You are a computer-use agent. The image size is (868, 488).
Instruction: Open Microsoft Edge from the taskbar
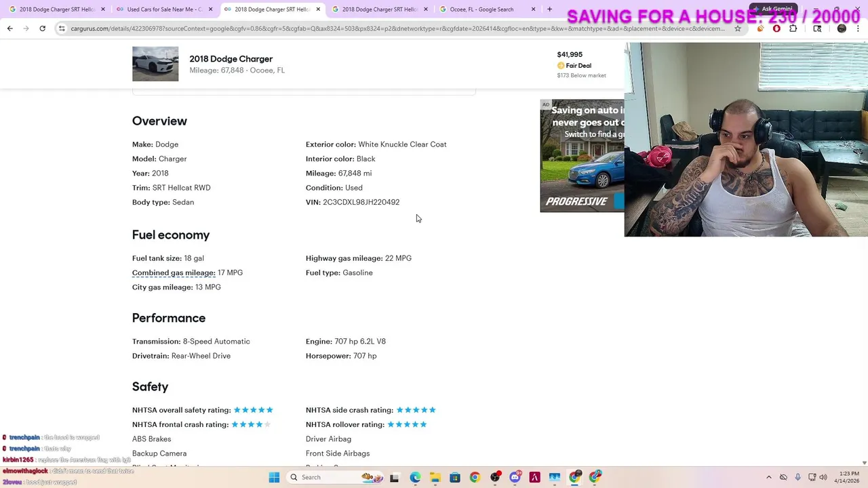(x=415, y=477)
